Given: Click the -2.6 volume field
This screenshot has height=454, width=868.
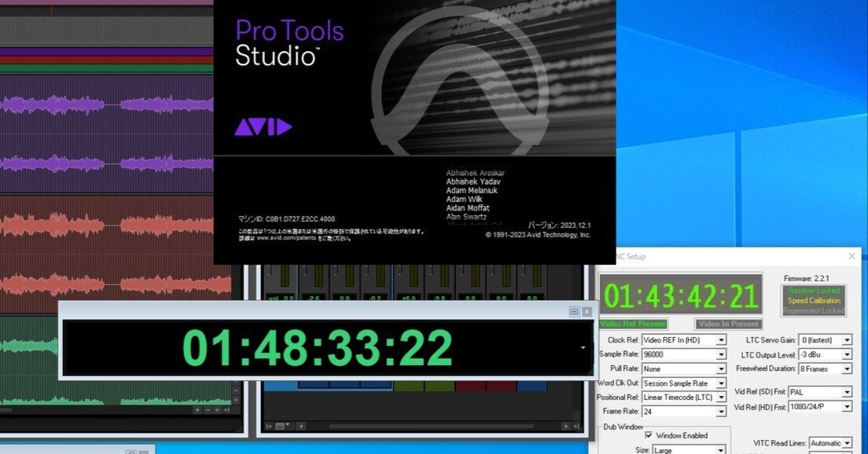Looking at the screenshot, I should (314, 298).
